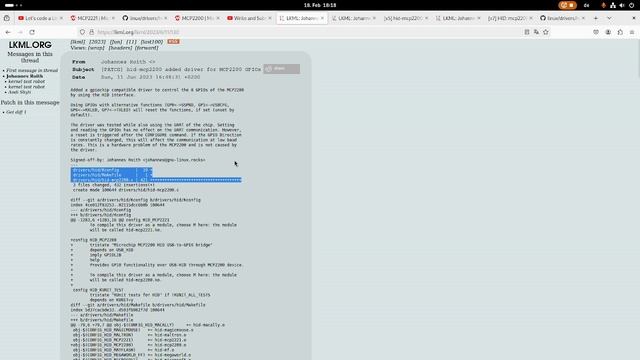Click the 'Signed-off-by: Johannes Roith' line
Image resolution: width=640 pixels, height=360 pixels.
(138, 160)
